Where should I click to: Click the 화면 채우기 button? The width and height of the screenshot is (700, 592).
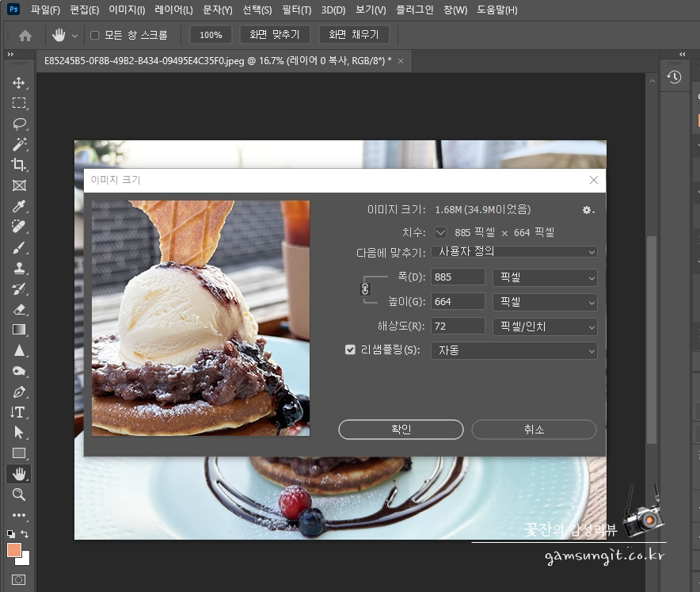[x=354, y=35]
